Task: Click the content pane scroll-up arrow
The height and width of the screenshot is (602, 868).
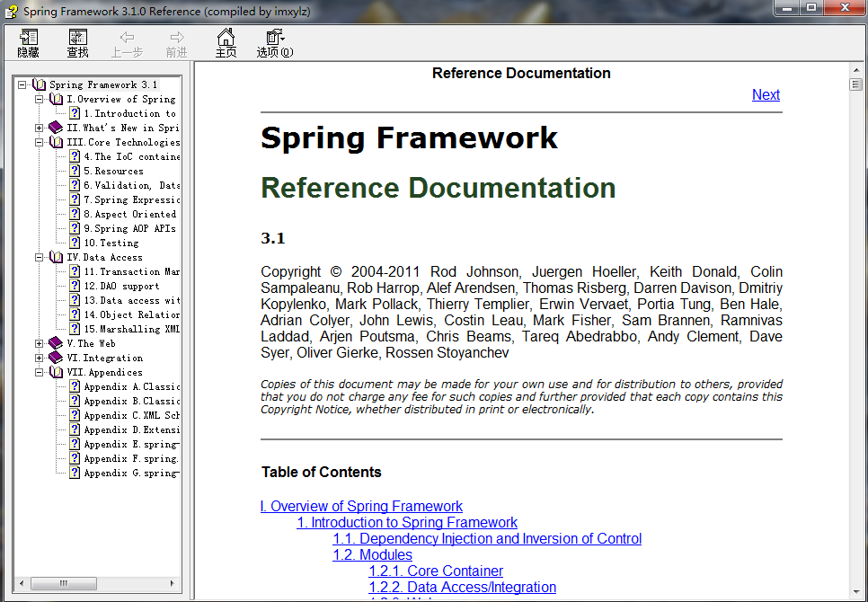Action: pyautogui.click(x=855, y=70)
